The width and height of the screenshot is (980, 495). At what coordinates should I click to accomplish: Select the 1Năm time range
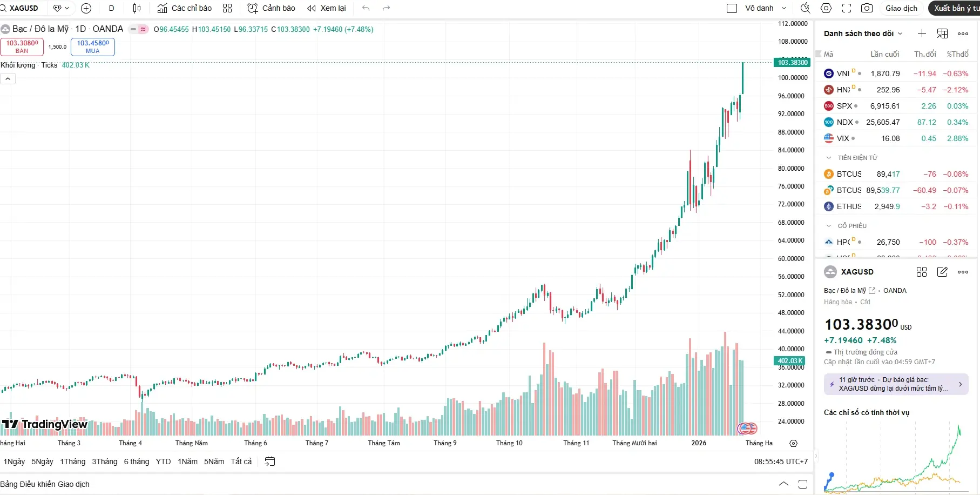(187, 461)
